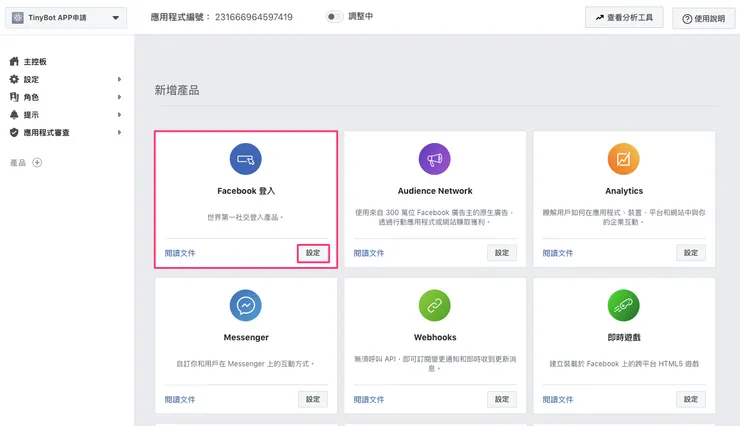Click the 設定 gear icon in the sidebar
The image size is (740, 426).
[x=14, y=79]
